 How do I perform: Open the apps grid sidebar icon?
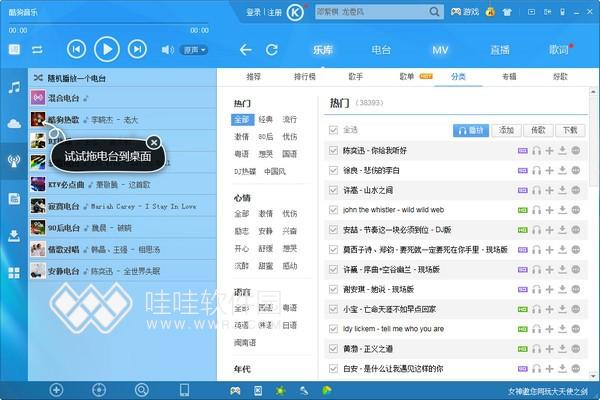tap(14, 273)
